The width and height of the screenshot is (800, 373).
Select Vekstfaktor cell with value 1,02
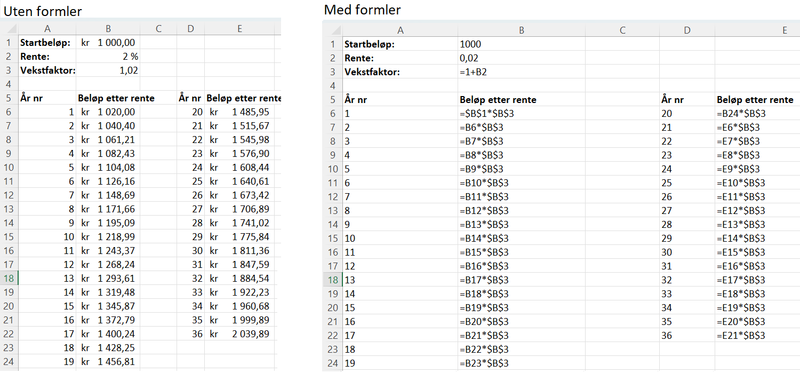[x=108, y=70]
